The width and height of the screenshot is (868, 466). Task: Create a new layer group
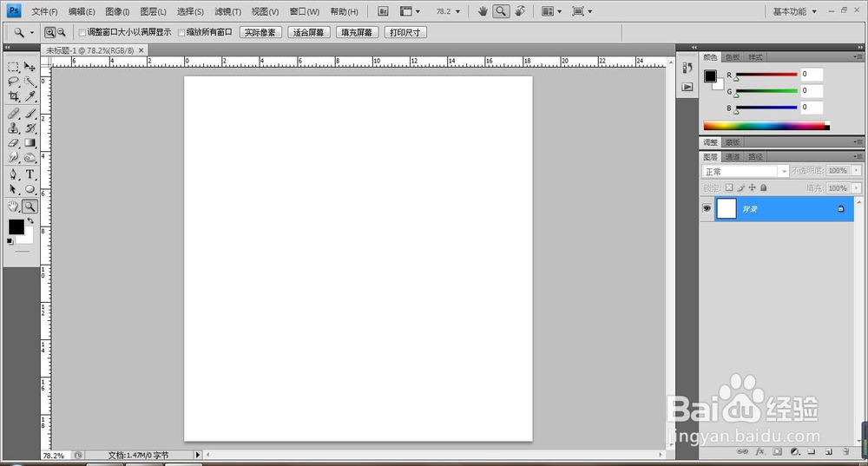point(812,451)
